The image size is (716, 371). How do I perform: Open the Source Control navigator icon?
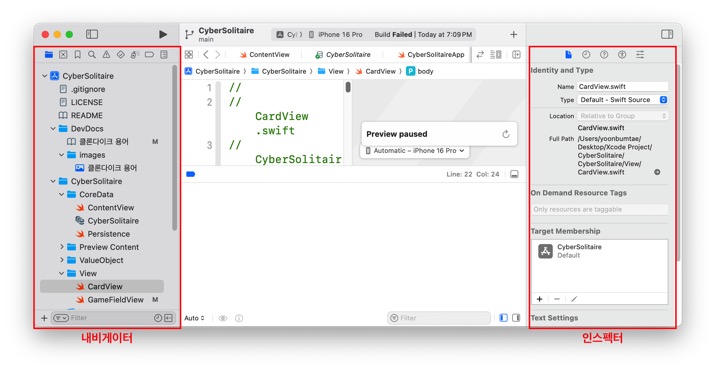click(63, 54)
